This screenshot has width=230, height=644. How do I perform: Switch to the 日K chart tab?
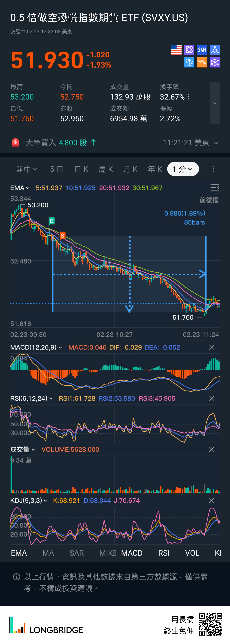click(81, 169)
